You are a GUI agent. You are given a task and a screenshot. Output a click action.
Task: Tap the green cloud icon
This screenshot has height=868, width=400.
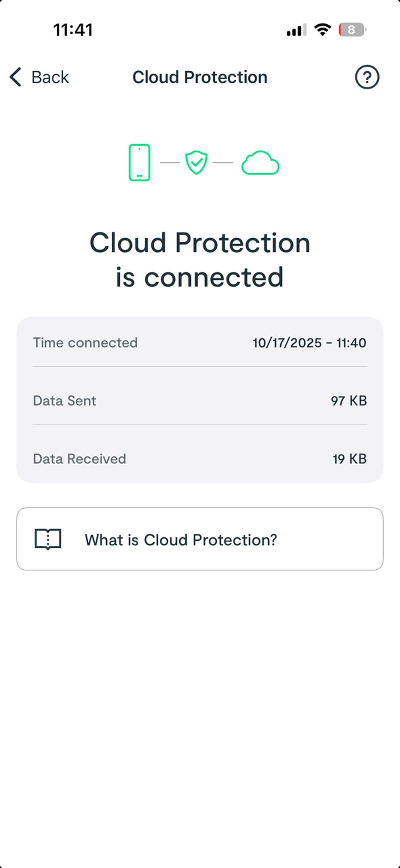[x=260, y=162]
